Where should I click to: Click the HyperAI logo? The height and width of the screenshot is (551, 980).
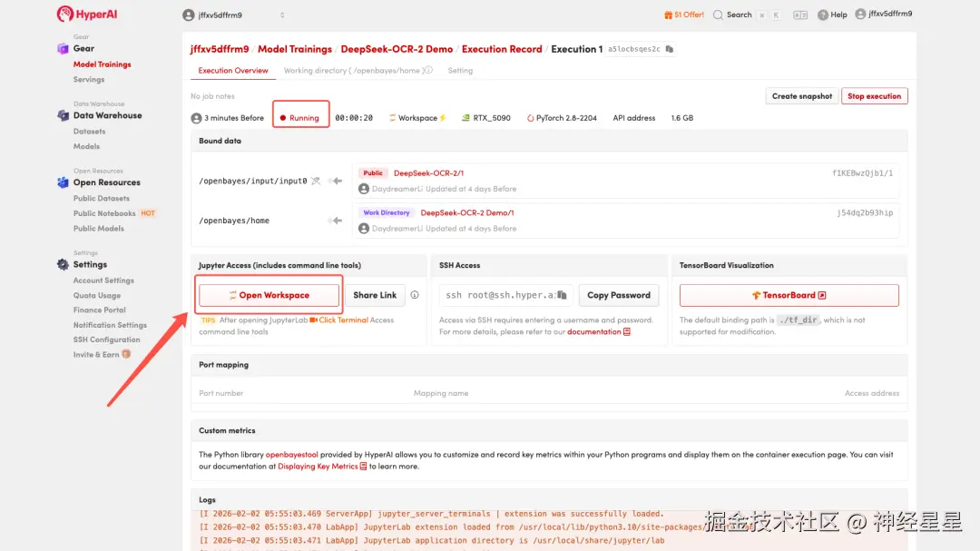point(87,14)
